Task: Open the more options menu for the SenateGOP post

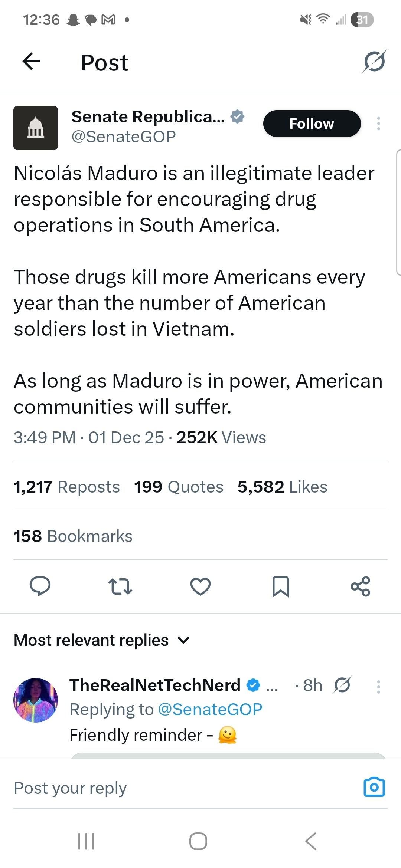Action: coord(379,124)
